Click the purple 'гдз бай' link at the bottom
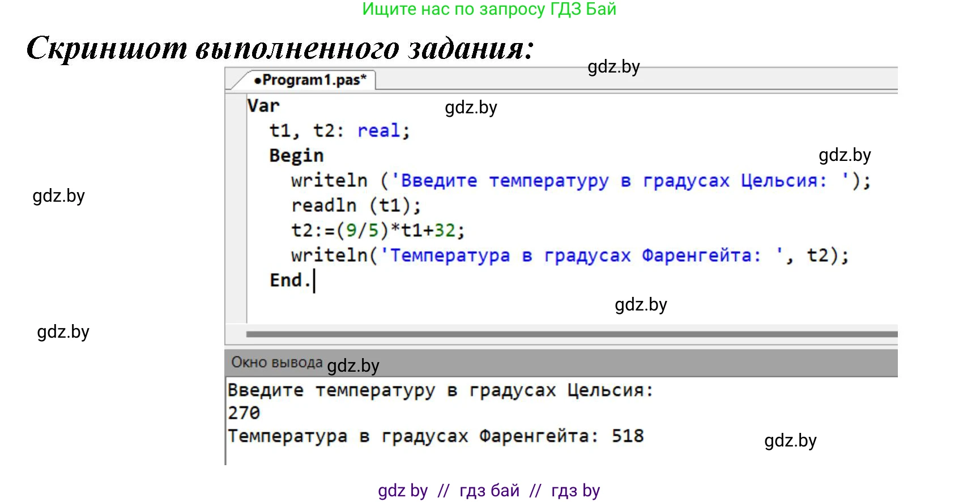980x502 pixels. click(489, 491)
